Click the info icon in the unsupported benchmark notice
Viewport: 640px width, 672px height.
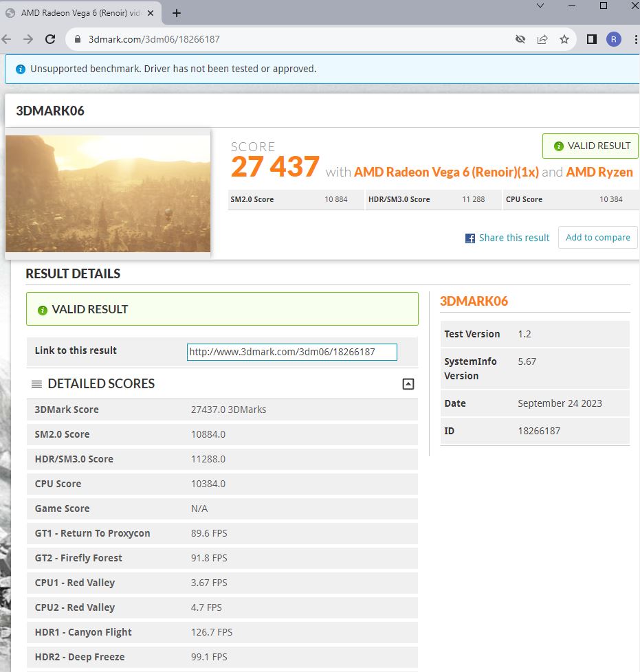pos(20,69)
